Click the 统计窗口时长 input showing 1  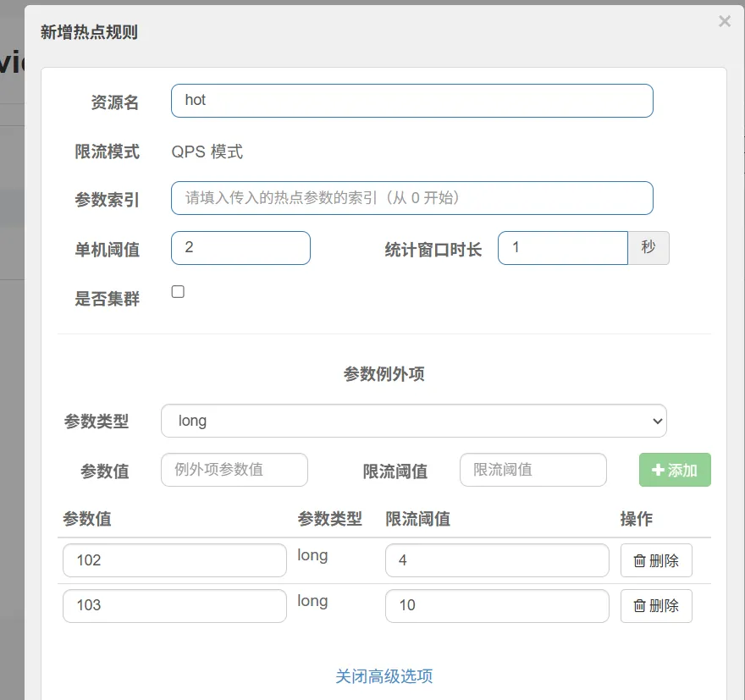(x=562, y=248)
